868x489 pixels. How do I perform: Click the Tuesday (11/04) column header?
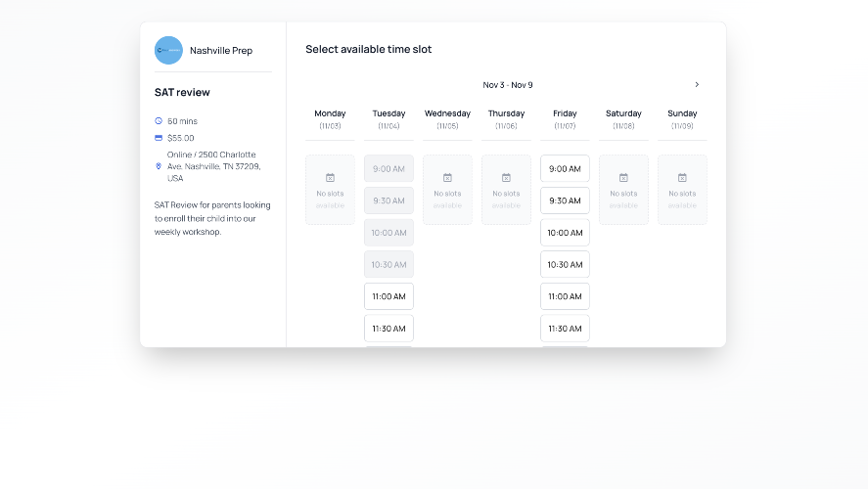pos(388,119)
